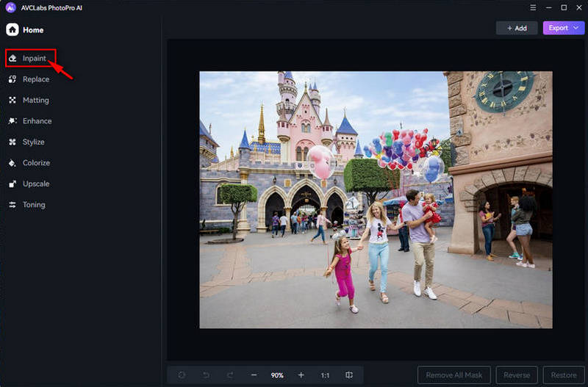The image size is (588, 387).
Task: Maximize the AVCLabs window
Action: (x=564, y=7)
